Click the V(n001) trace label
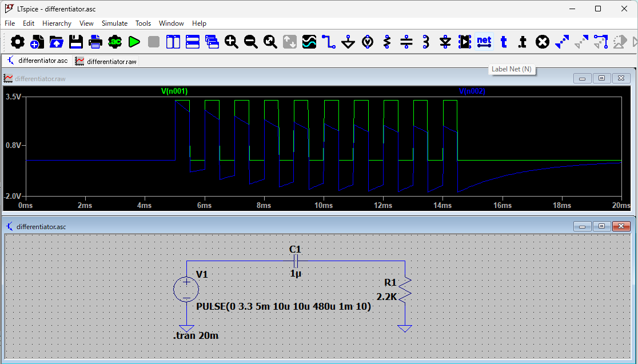The image size is (638, 364). pyautogui.click(x=174, y=91)
